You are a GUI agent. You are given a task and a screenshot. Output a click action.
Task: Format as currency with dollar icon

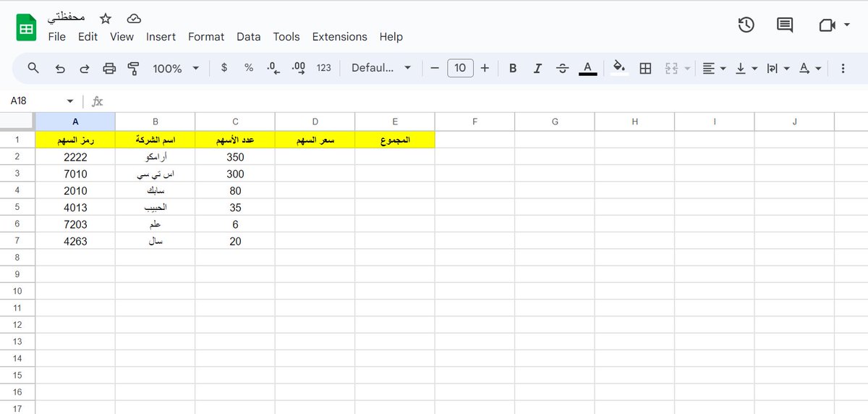[x=224, y=67]
